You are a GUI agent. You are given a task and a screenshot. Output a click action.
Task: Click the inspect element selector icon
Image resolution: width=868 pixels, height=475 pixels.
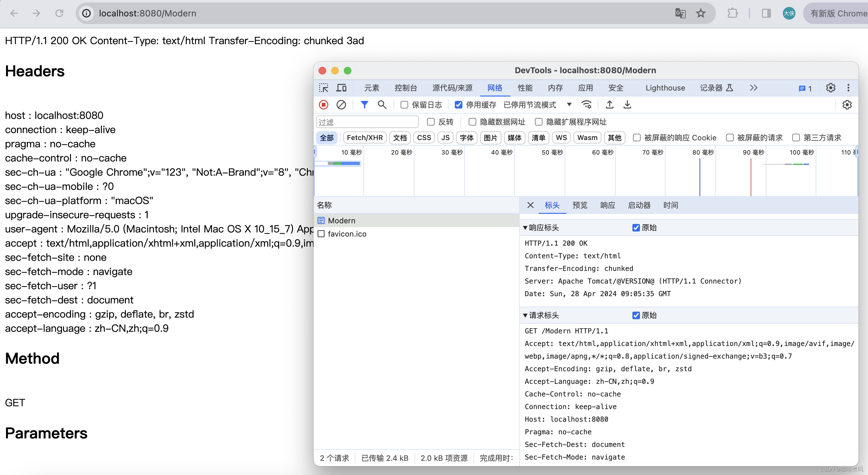click(x=324, y=88)
